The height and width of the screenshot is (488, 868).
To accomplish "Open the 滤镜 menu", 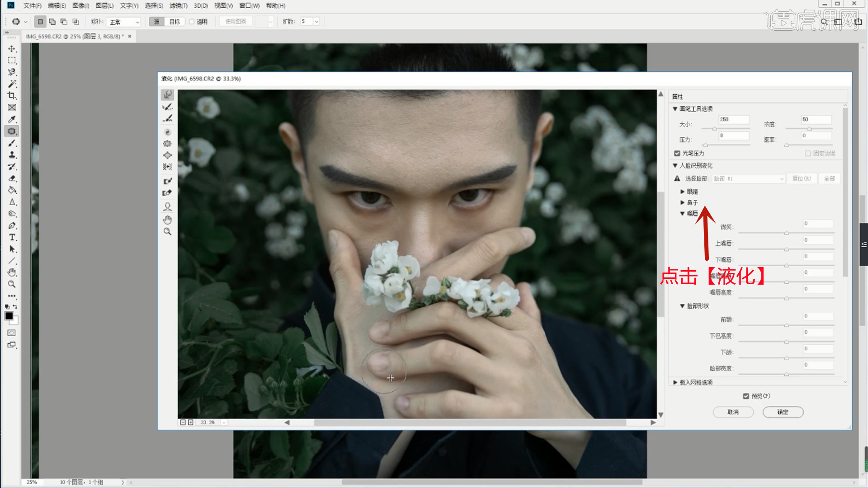I will point(178,5).
